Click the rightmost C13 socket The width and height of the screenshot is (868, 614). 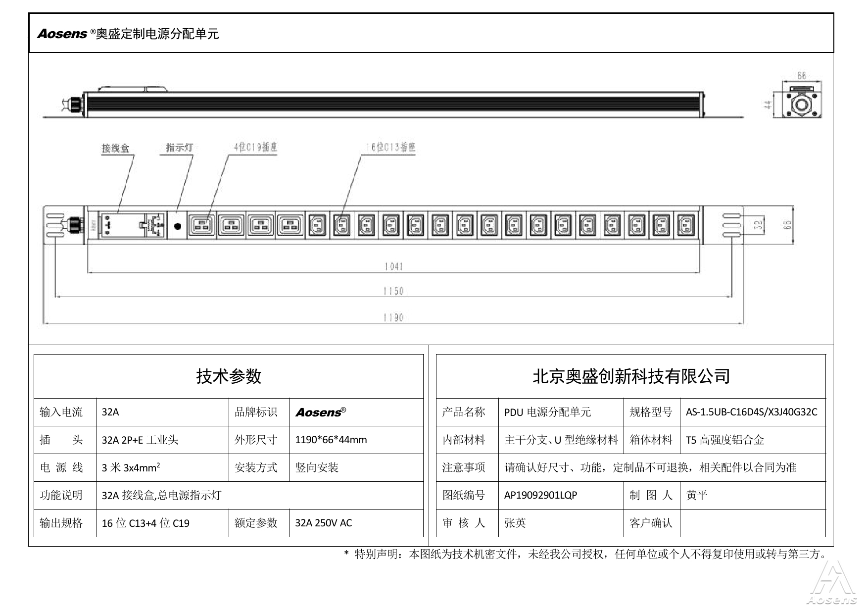point(685,226)
